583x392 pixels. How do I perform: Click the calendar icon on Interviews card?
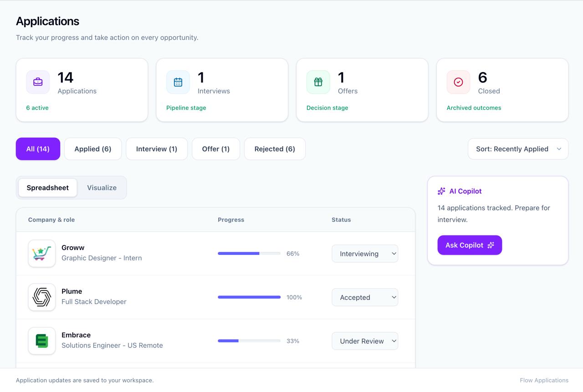click(x=178, y=82)
